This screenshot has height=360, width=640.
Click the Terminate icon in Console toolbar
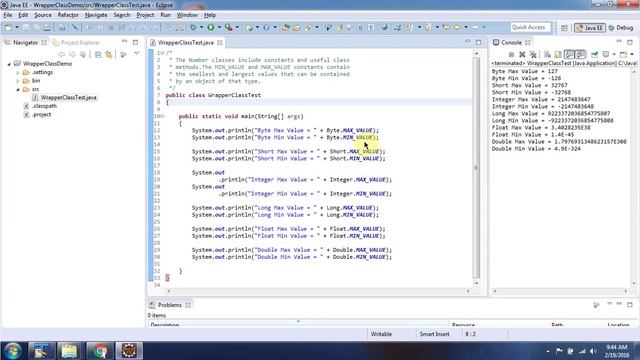(x=511, y=54)
